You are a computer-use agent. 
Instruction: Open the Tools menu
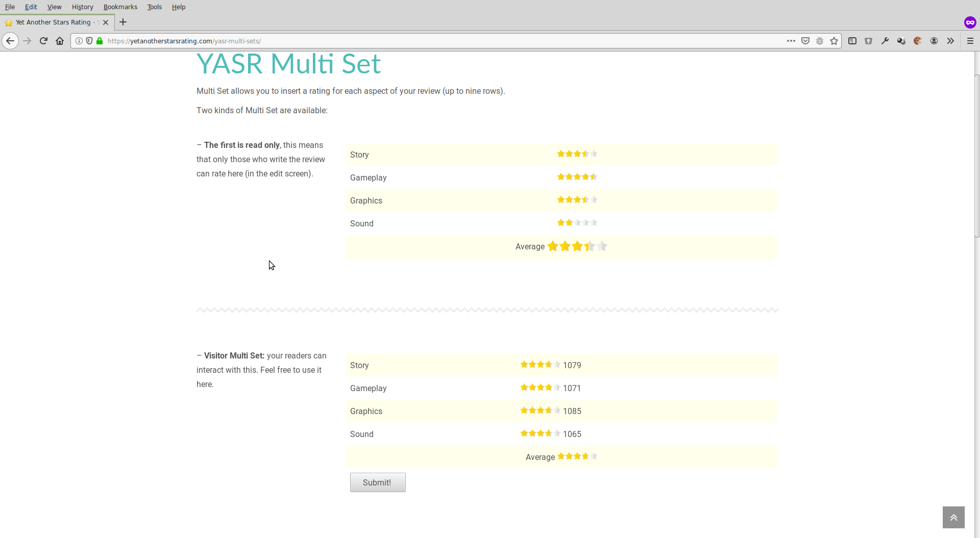(x=154, y=7)
